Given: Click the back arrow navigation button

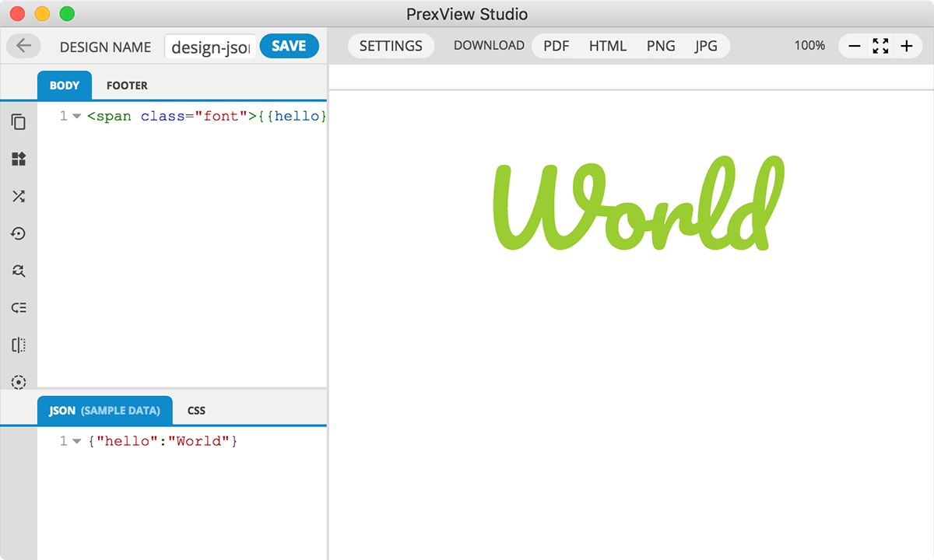Looking at the screenshot, I should (23, 45).
